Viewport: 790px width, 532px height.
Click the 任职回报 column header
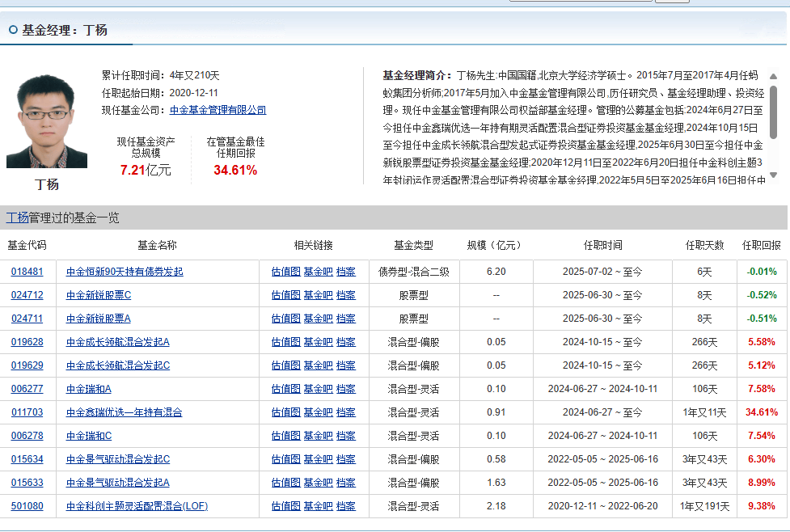pyautogui.click(x=761, y=245)
